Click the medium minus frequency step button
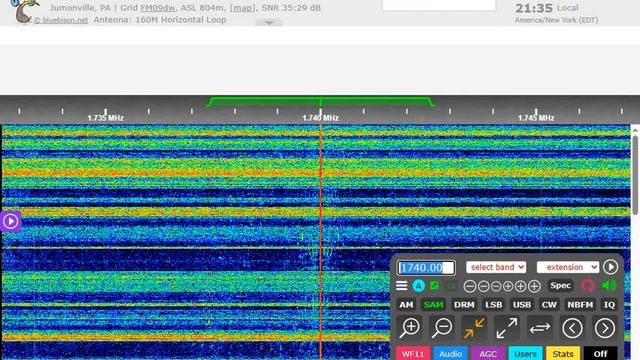This screenshot has width=640, height=360. point(483,286)
